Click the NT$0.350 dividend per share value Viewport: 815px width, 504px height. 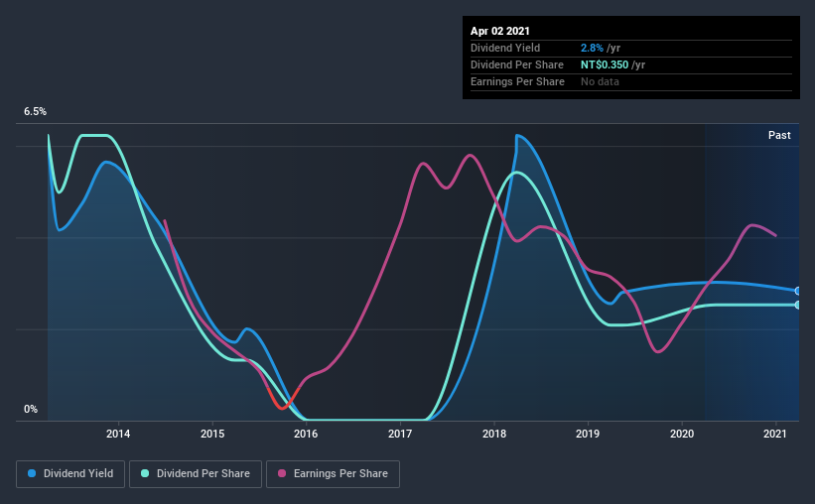pyautogui.click(x=605, y=64)
